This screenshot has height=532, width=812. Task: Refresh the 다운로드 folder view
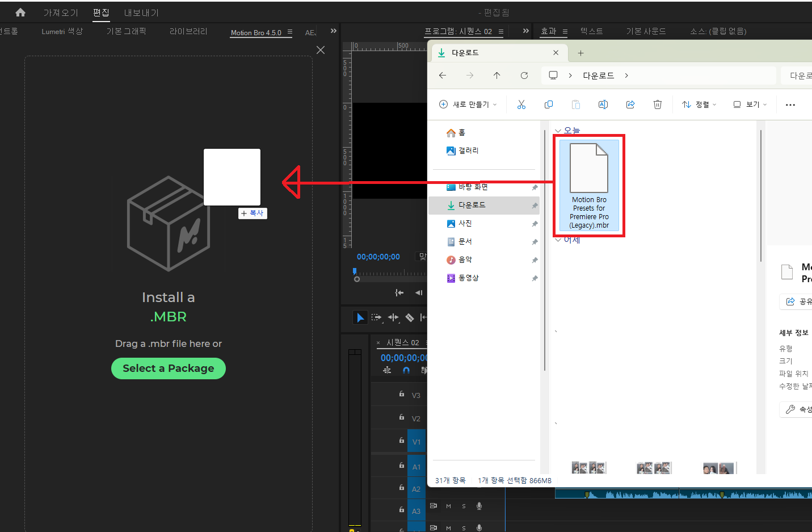pyautogui.click(x=524, y=76)
